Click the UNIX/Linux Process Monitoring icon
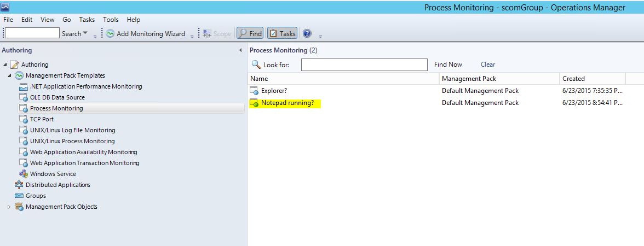The image size is (644, 246). click(24, 141)
